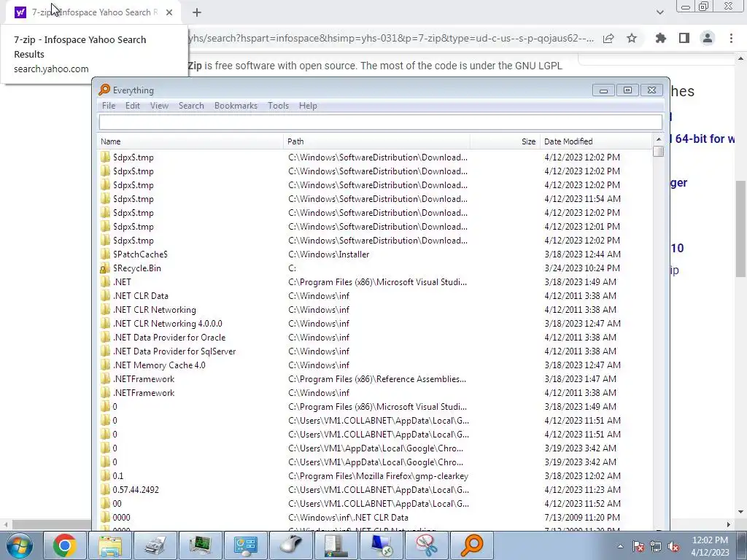Viewport: 747px width, 560px height.
Task: Click the Everything search taskbar icon
Action: point(472,545)
